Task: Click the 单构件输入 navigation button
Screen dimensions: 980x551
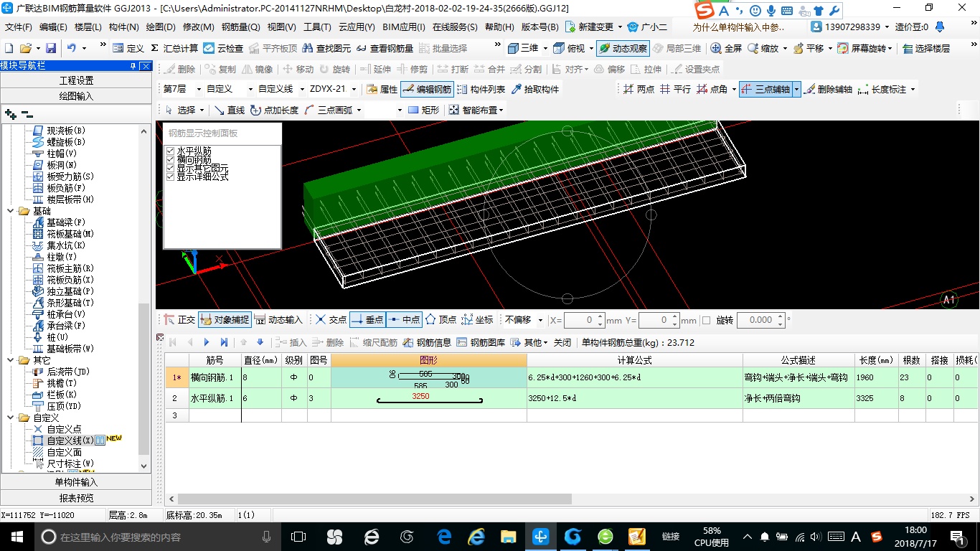Action: [76, 482]
